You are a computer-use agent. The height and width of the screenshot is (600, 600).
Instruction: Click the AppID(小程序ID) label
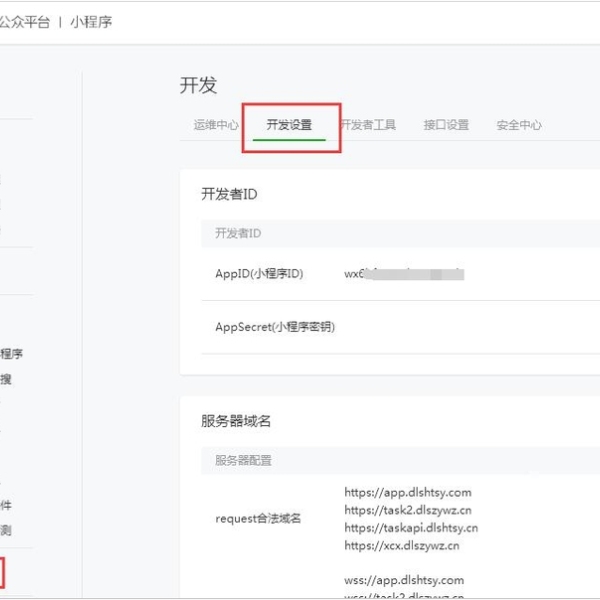[259, 273]
